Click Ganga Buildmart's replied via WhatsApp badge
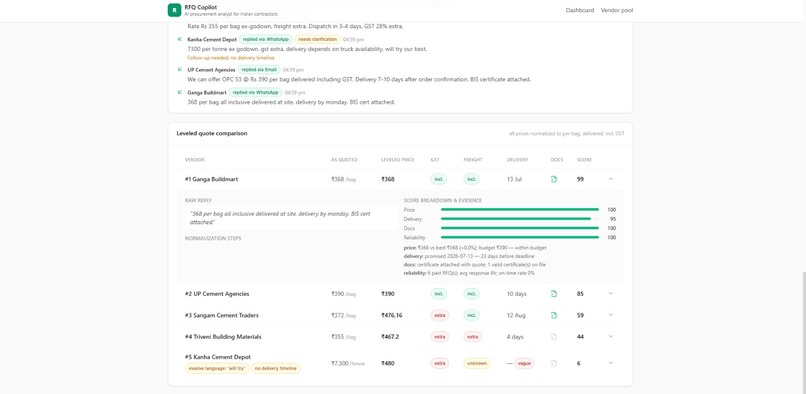 pyautogui.click(x=255, y=93)
